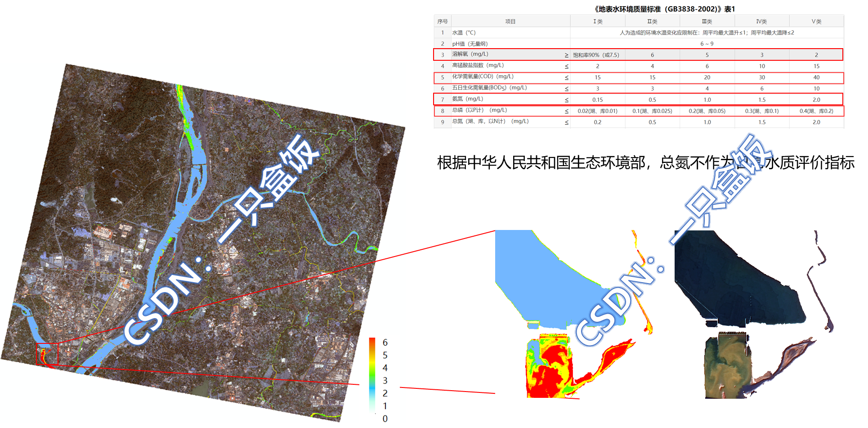868x428 pixels.
Task: Select the Ⅲ类 column header
Action: pos(707,22)
